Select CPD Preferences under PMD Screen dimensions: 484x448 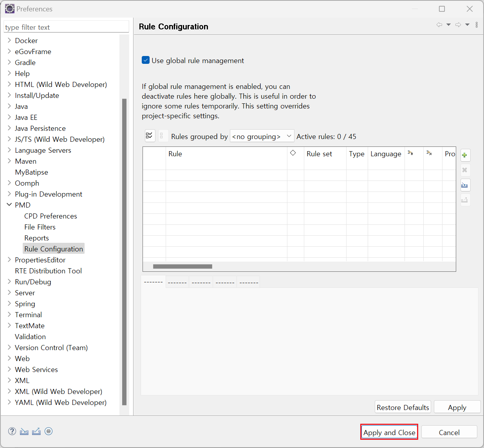(x=51, y=216)
